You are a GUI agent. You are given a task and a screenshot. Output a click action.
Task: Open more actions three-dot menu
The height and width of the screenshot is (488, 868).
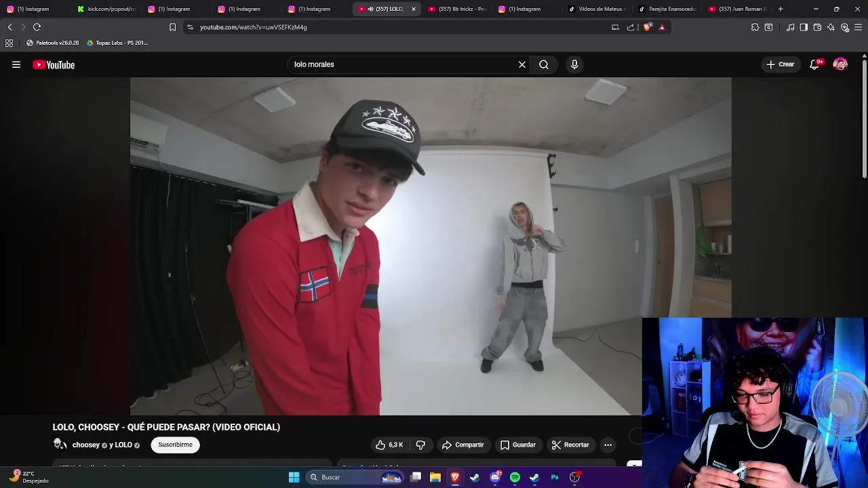(608, 445)
